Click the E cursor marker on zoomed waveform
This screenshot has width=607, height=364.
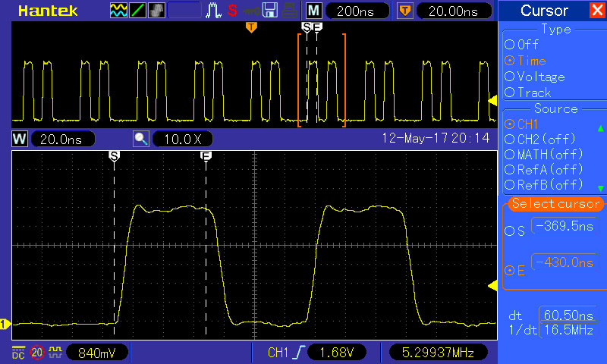[x=206, y=155]
